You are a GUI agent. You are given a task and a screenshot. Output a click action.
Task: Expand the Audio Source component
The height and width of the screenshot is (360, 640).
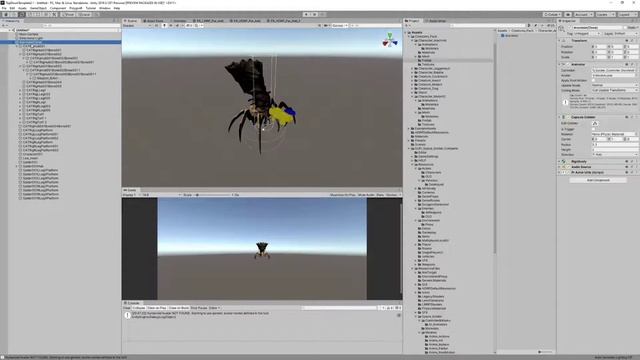point(560,167)
